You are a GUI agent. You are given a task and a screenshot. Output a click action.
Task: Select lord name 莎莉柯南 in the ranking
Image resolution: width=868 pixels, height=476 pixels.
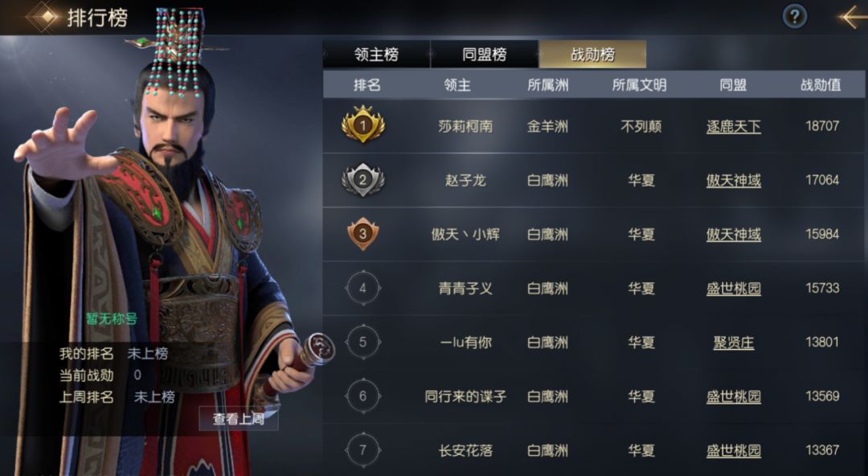(465, 126)
